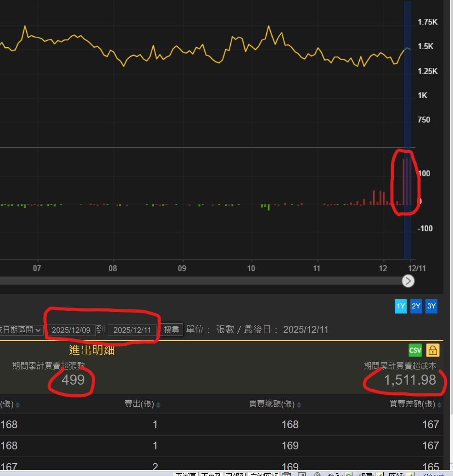This screenshot has height=476, width=453.
Task: Click the calendar icon in the bottom bar
Action: point(287,474)
